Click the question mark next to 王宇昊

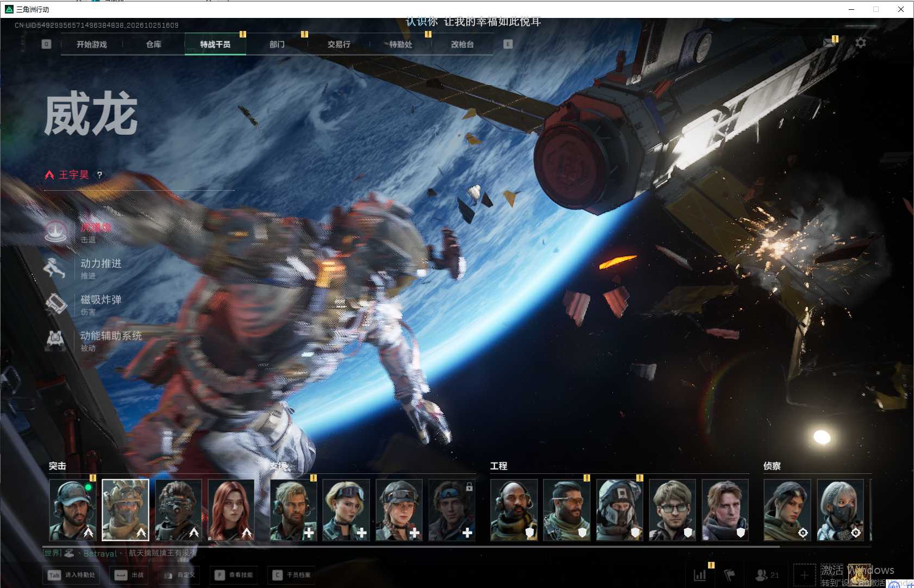point(99,175)
